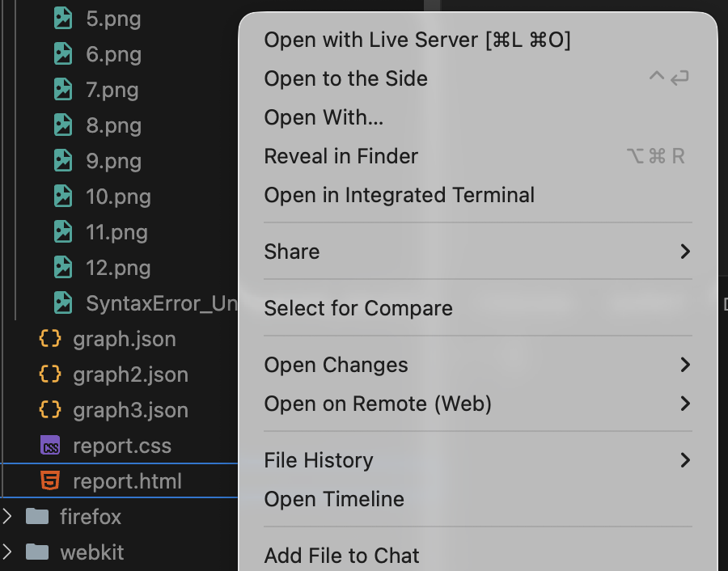Expand the webkit folder arrow
Viewport: 728px width, 571px height.
coord(8,552)
